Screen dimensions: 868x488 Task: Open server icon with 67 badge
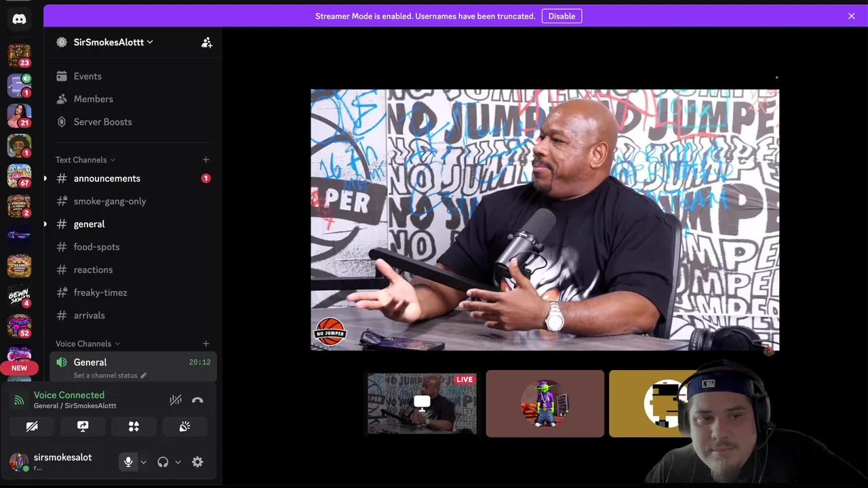click(x=19, y=176)
